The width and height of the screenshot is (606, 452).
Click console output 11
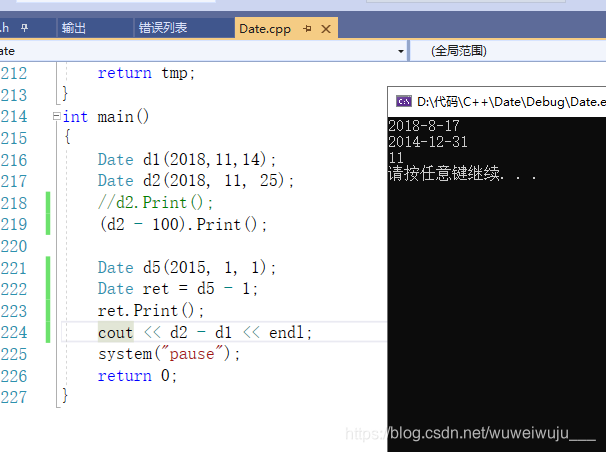point(396,158)
